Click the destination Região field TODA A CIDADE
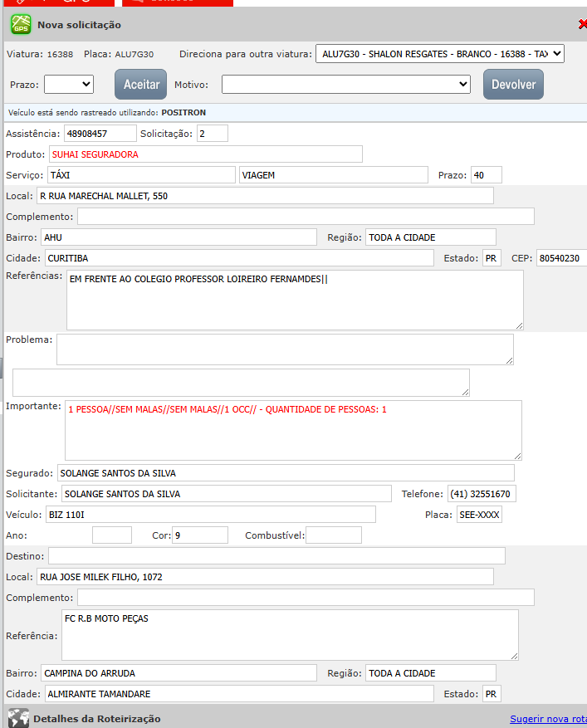 click(x=431, y=673)
